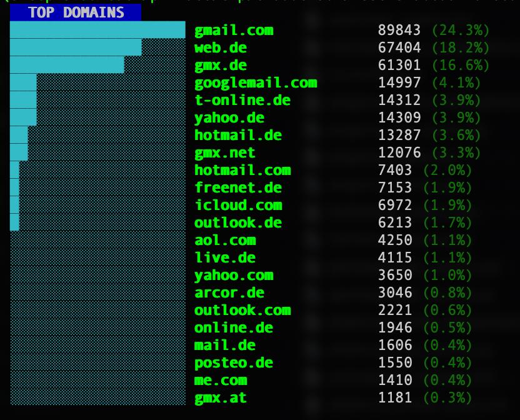
Task: Click the count value 6972
Action: (395, 205)
